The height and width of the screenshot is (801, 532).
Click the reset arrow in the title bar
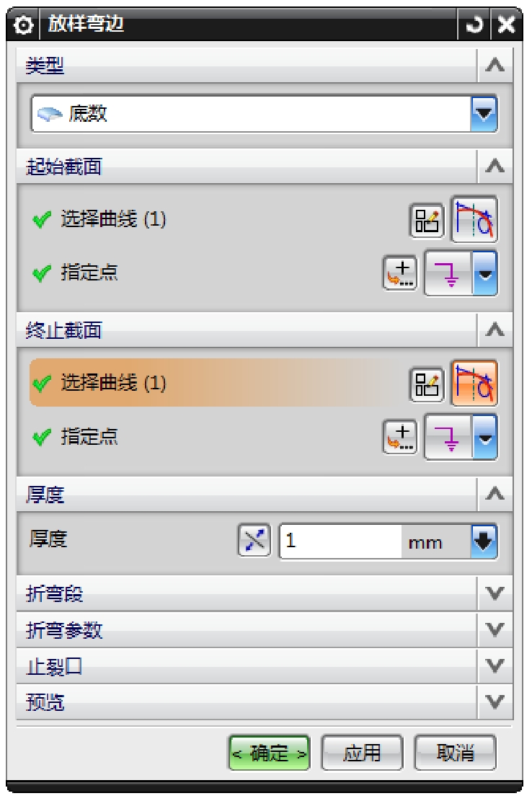pyautogui.click(x=474, y=24)
